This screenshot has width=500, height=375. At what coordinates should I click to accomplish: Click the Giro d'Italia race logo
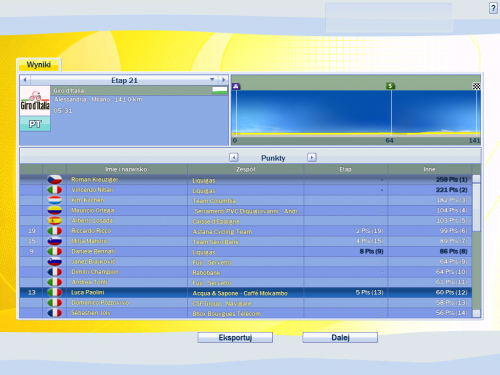35,101
